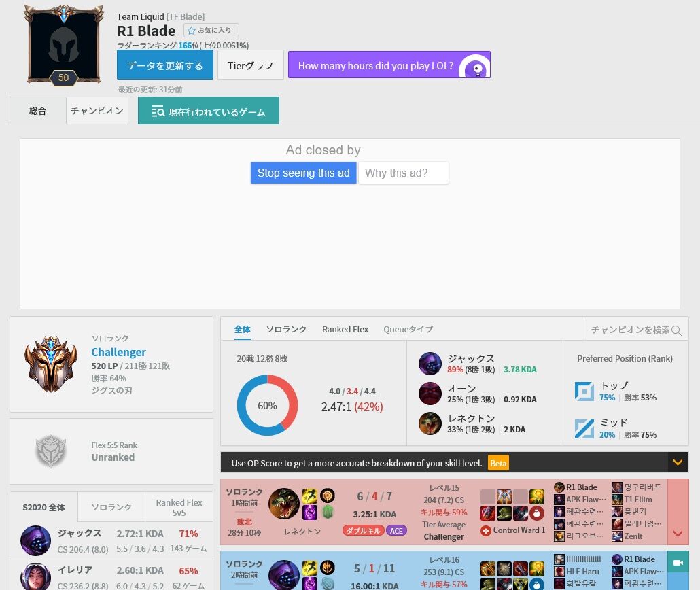Click the R1 Blade profile avatar icon
This screenshot has width=700, height=590.
coord(63,44)
